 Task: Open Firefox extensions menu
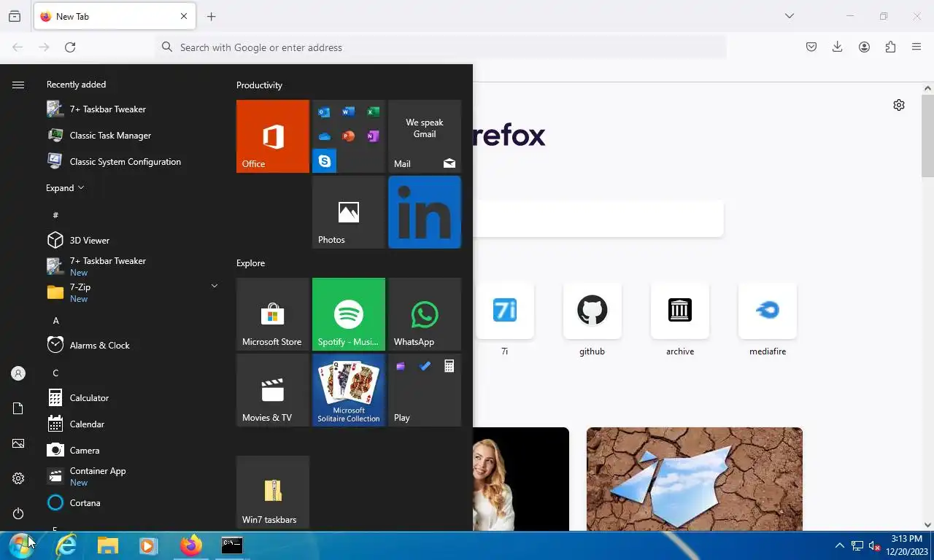coord(890,47)
